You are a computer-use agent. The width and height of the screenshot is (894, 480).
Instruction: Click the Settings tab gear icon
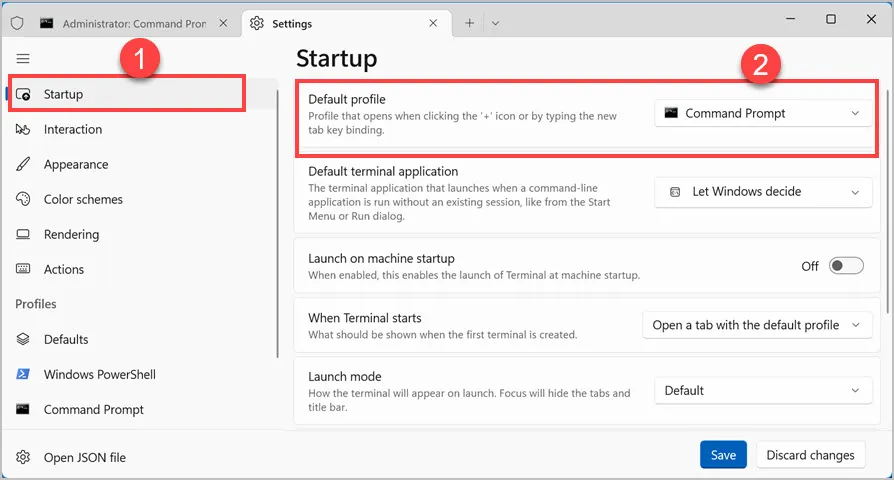point(257,23)
